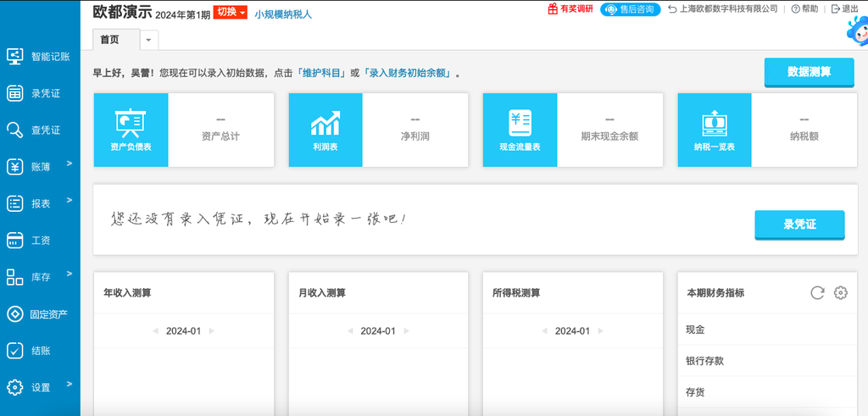Click the 帮助 question mark icon
Viewport: 868px width, 416px height.
(795, 8)
